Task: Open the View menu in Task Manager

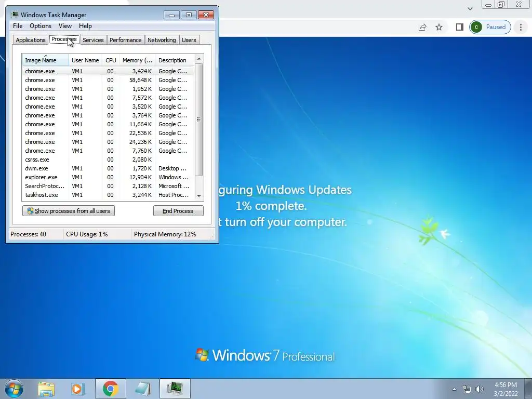Action: pos(65,26)
